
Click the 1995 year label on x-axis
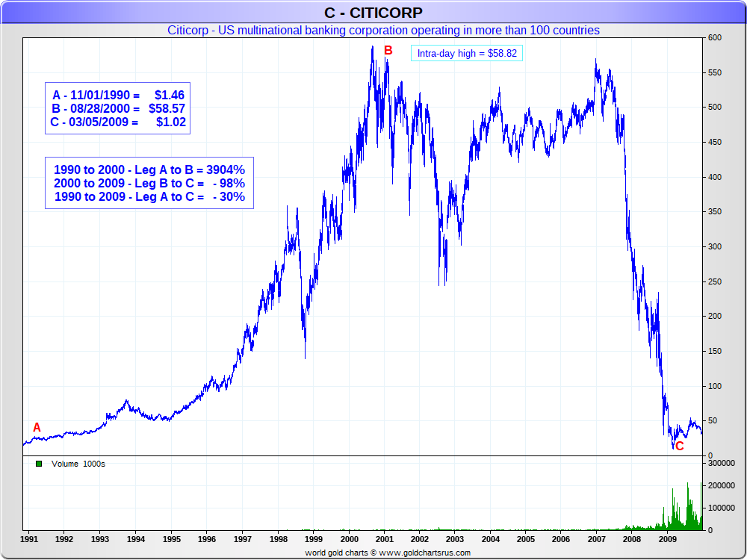(x=172, y=539)
